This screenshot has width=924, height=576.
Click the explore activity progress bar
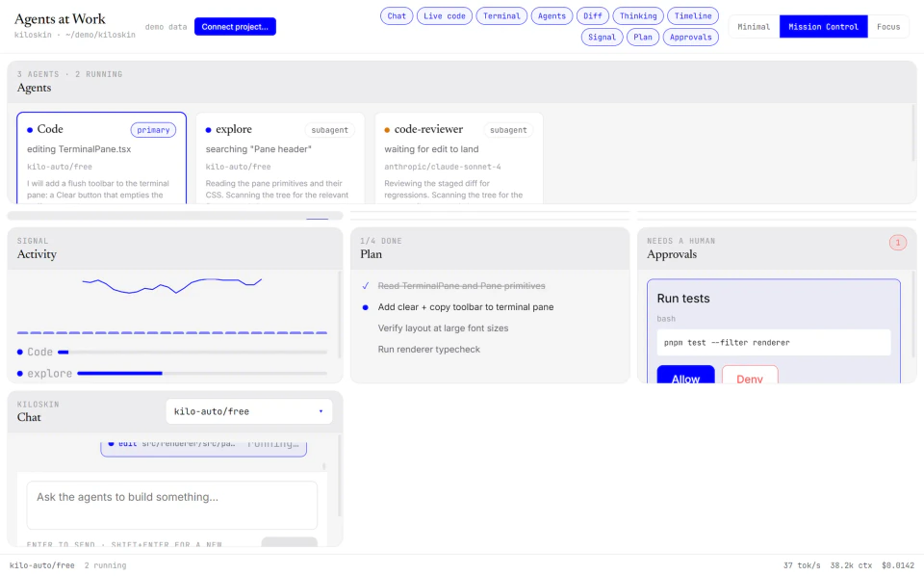(x=202, y=373)
